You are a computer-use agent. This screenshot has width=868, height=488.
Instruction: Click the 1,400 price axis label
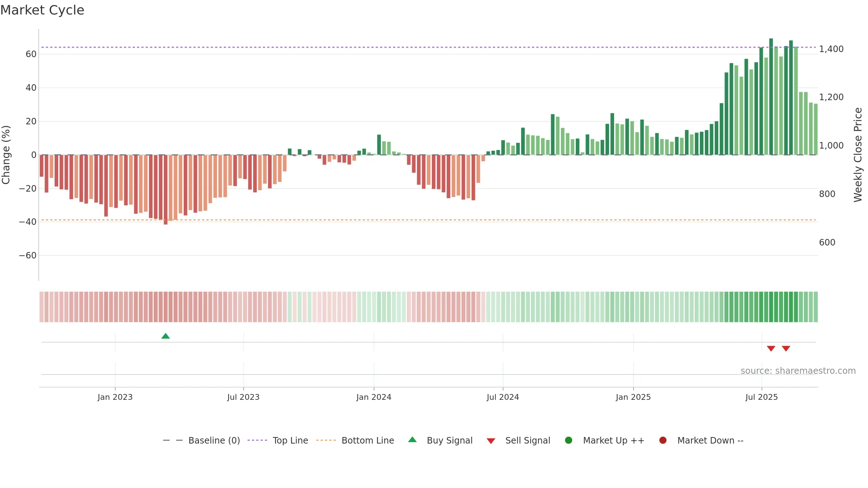tap(831, 49)
